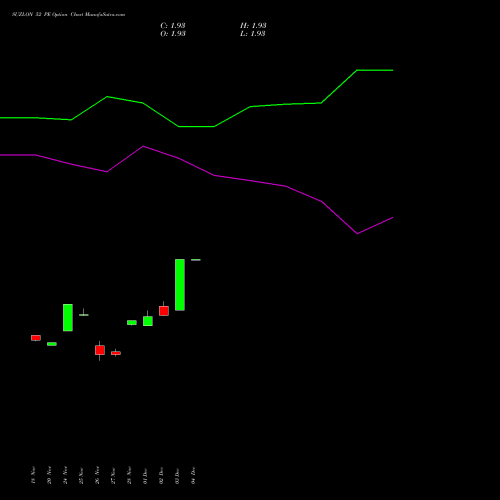Click the tall green candle for 24 Nov

pyautogui.click(x=68, y=317)
